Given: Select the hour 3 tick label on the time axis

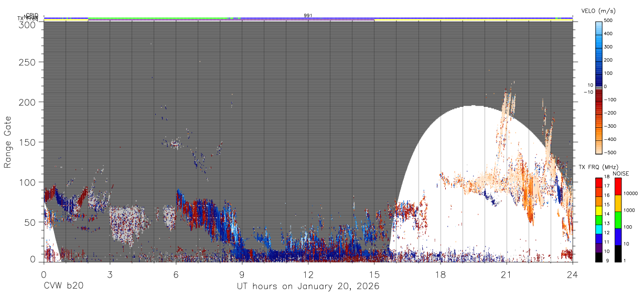Looking at the screenshot, I should tap(110, 274).
